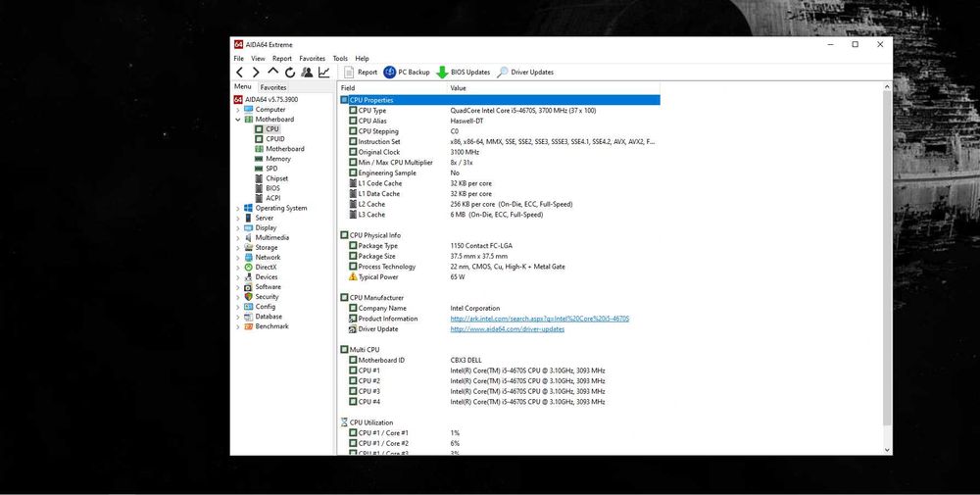980x495 pixels.
Task: Select the CPU Utilization section heading
Action: 371,422
